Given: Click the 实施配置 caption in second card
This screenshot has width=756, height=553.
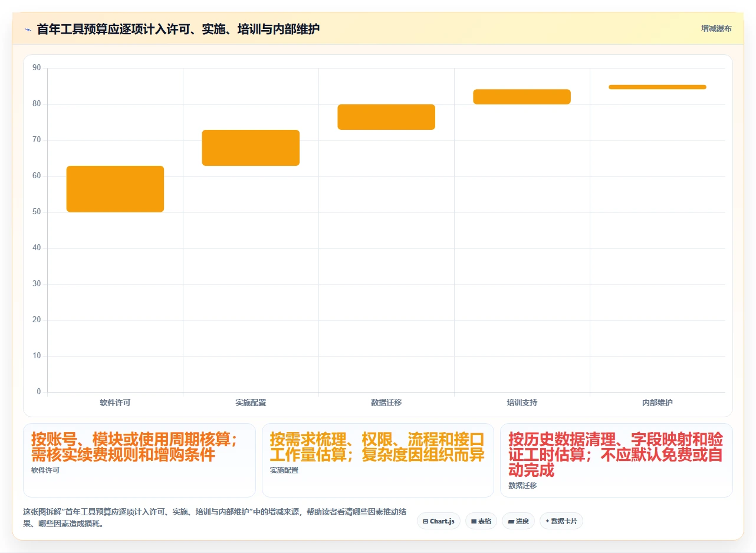Looking at the screenshot, I should tap(284, 470).
